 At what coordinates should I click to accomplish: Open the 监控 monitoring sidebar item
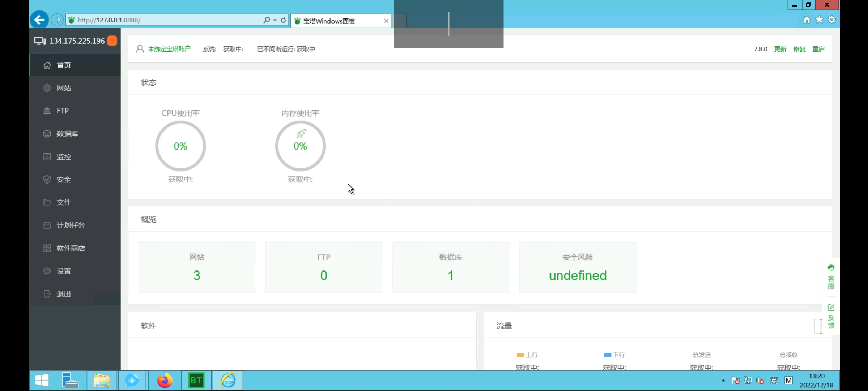click(75, 156)
